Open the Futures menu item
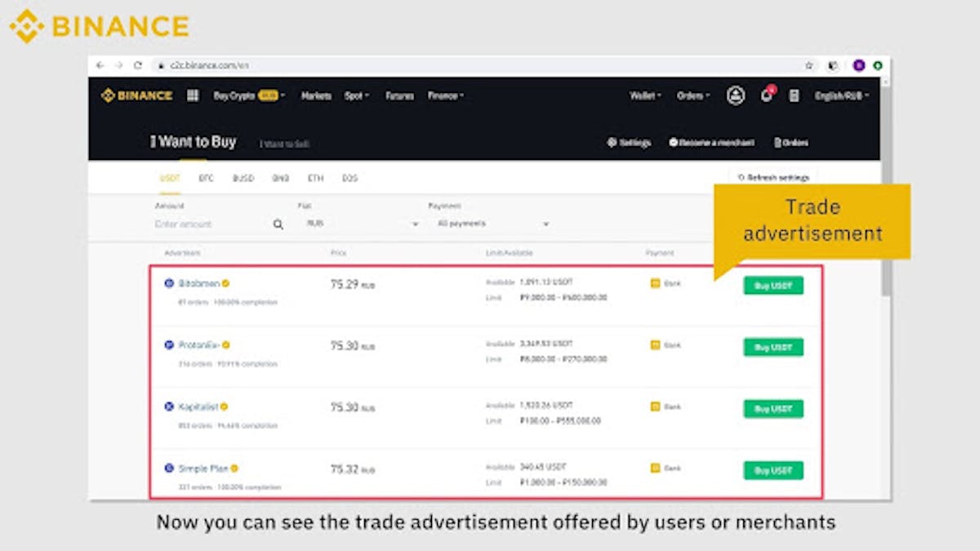This screenshot has height=551, width=980. pyautogui.click(x=399, y=96)
